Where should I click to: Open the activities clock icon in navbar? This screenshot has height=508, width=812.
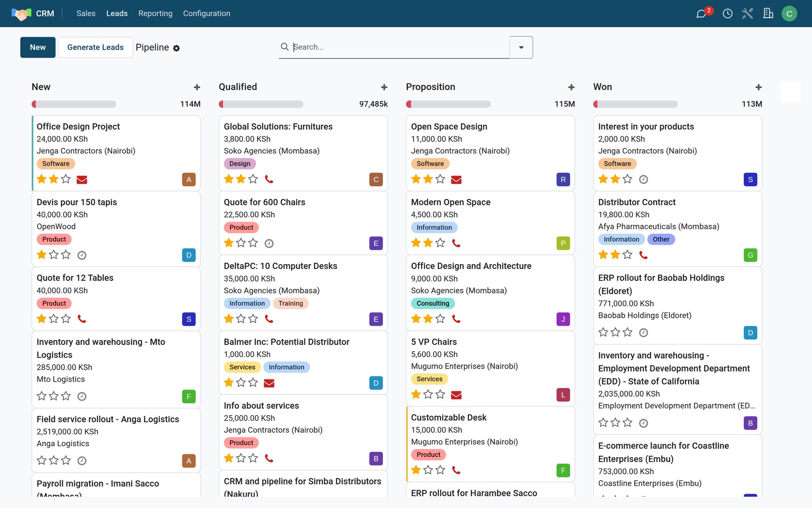(728, 14)
